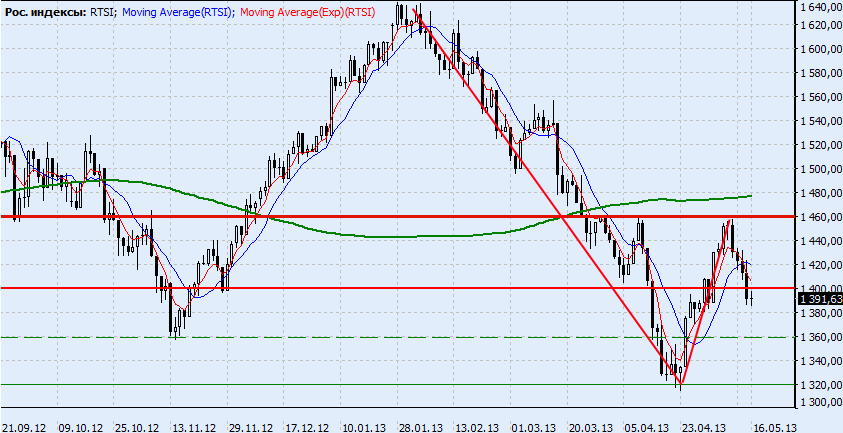843x433 pixels.
Task: Click the 1 340,00 price axis label
Action: (x=821, y=361)
